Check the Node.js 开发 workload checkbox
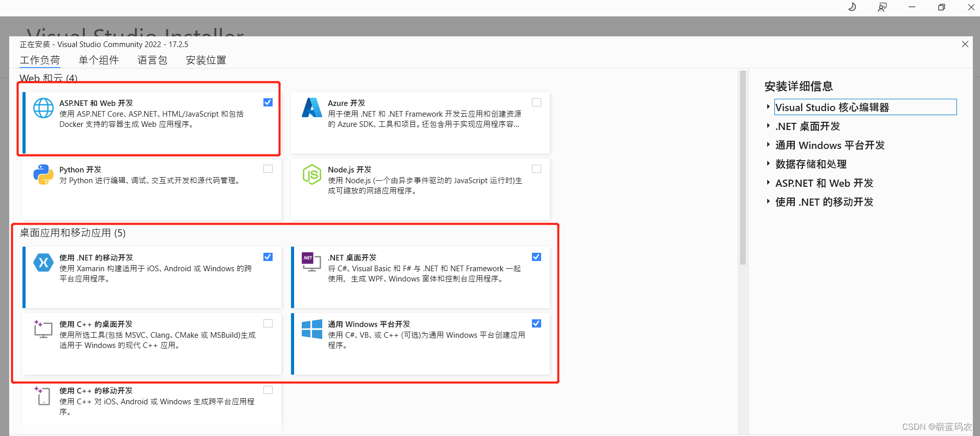This screenshot has height=436, width=980. (537, 169)
